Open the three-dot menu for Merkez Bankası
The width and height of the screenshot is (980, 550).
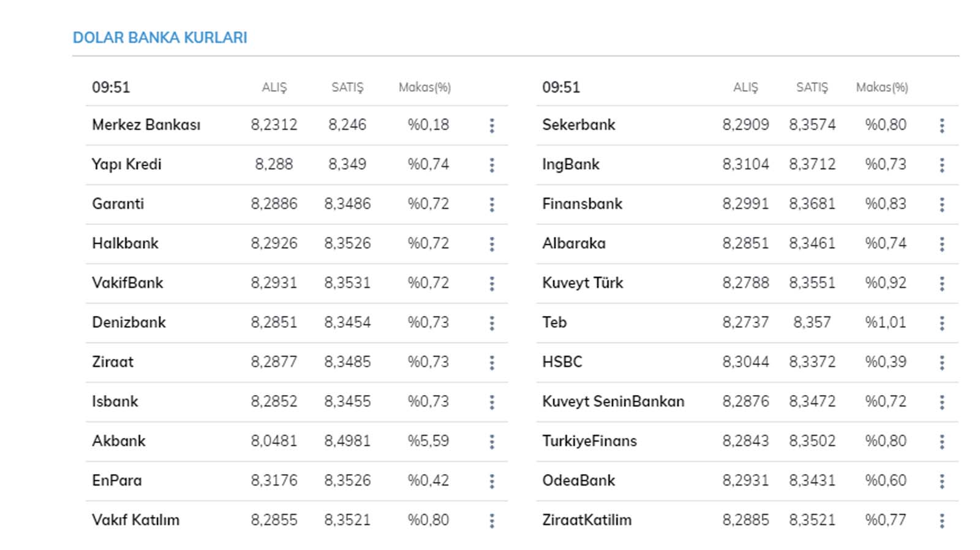tap(491, 126)
